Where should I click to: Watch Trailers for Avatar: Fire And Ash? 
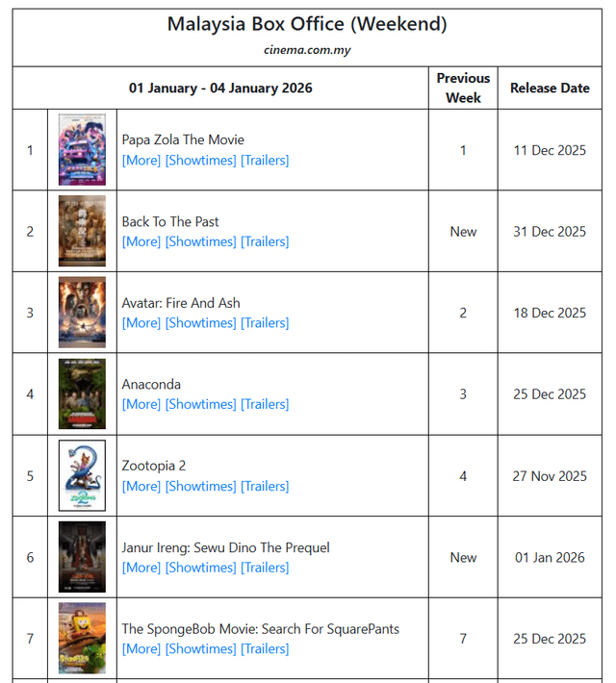coord(265,323)
